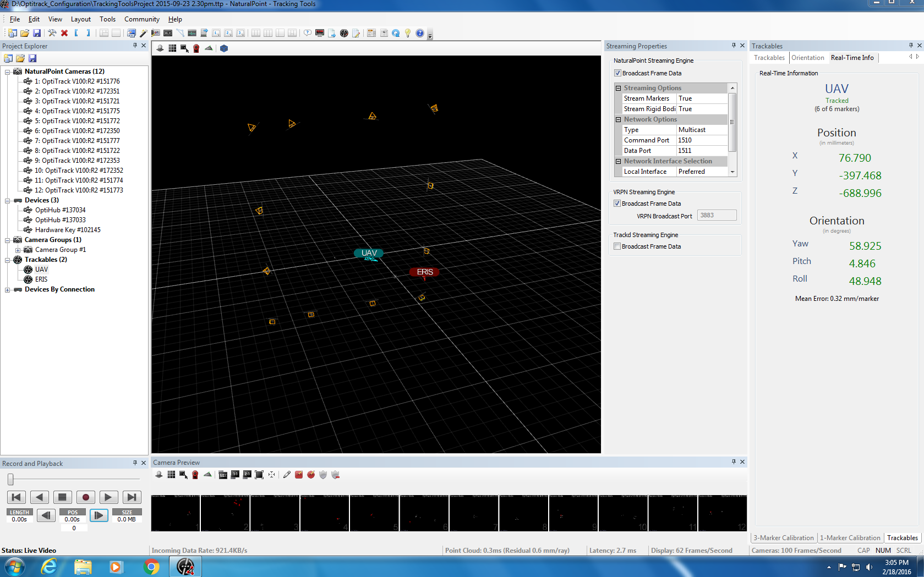
Task: Click the playback position slider handle
Action: [10, 479]
